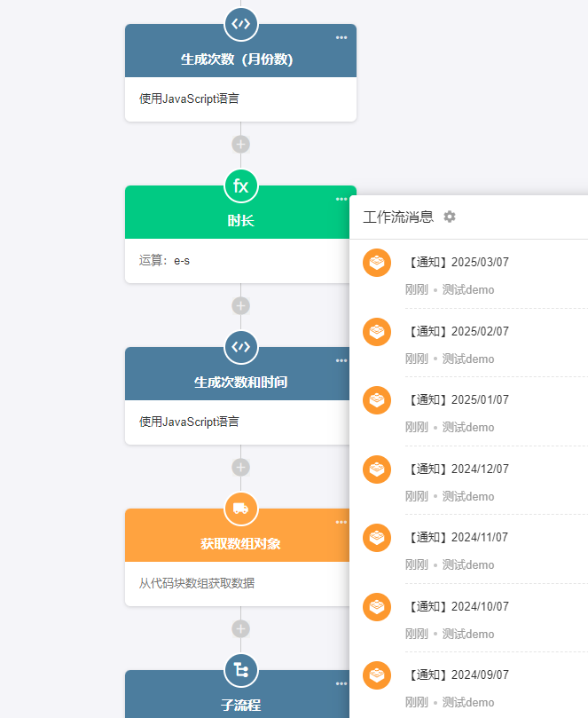Open message 【通知】2024/11/07
This screenshot has width=588, height=718.
coord(457,537)
